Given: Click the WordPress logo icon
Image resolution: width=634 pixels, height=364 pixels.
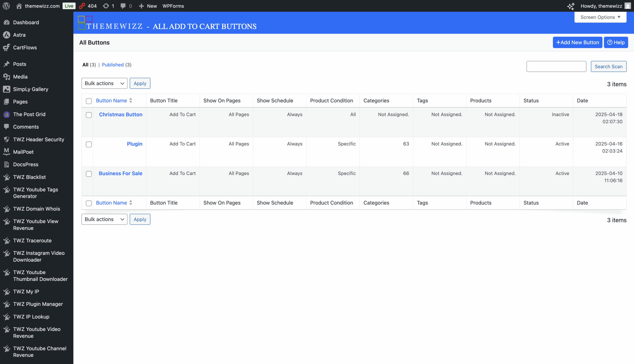Looking at the screenshot, I should click(x=6, y=6).
